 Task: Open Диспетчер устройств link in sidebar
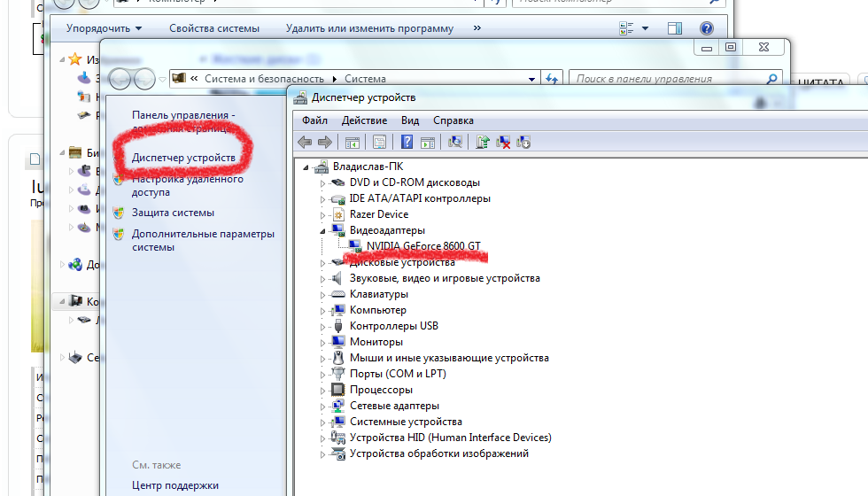[x=183, y=158]
